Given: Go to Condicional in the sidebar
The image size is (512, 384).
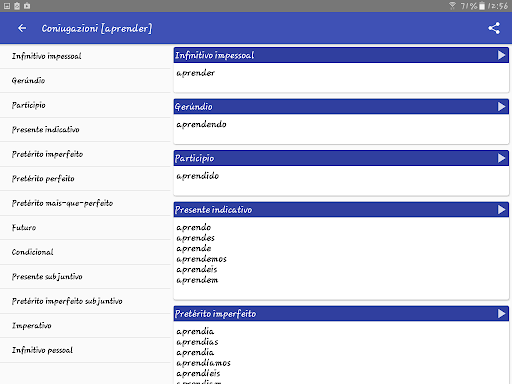Looking at the screenshot, I should [x=85, y=252].
